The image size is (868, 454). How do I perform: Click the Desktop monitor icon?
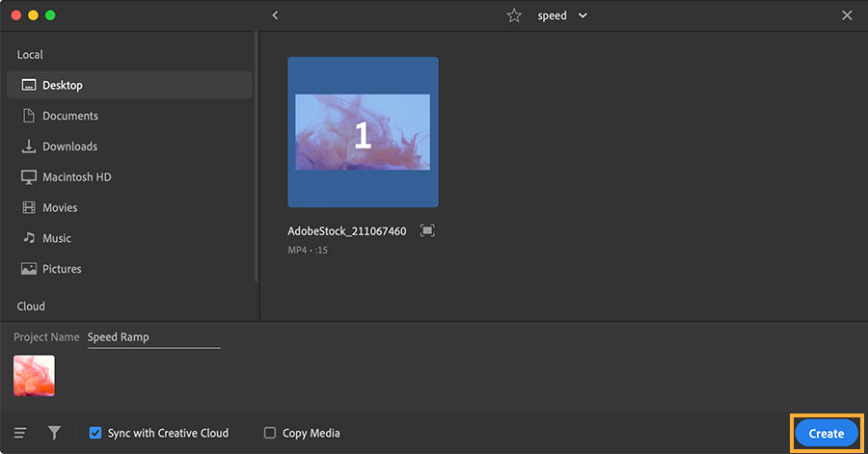(x=29, y=85)
